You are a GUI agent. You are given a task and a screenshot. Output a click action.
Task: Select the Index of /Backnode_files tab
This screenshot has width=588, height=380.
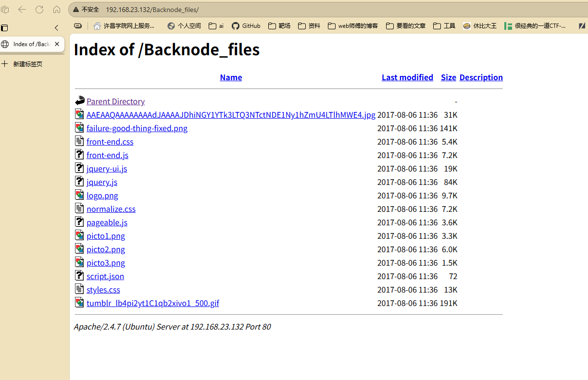pyautogui.click(x=29, y=44)
